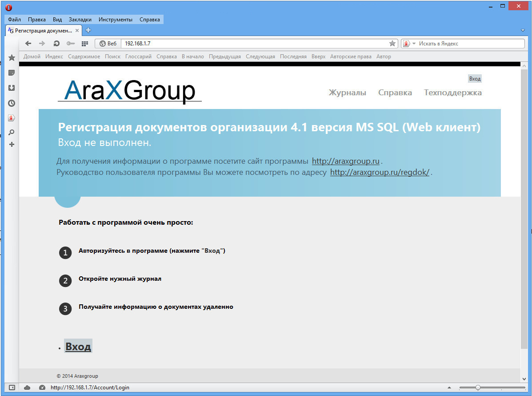The width and height of the screenshot is (532, 396).
Task: Open a new tab with plus button
Action: [88, 30]
